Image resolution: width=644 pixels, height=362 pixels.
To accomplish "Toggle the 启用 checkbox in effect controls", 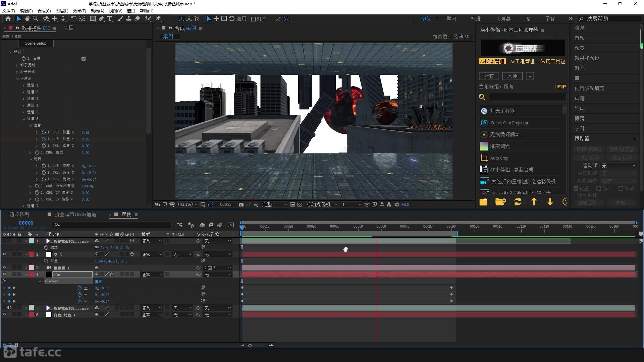I will coord(84,58).
